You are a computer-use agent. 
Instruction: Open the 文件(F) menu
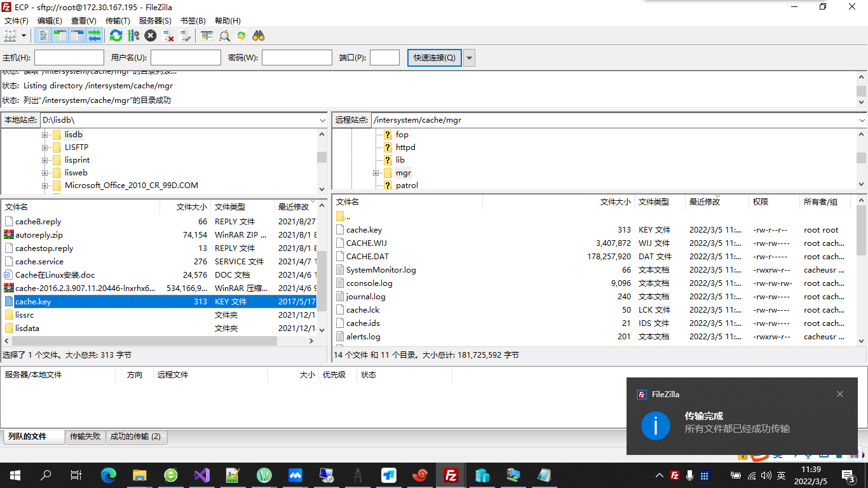[17, 21]
